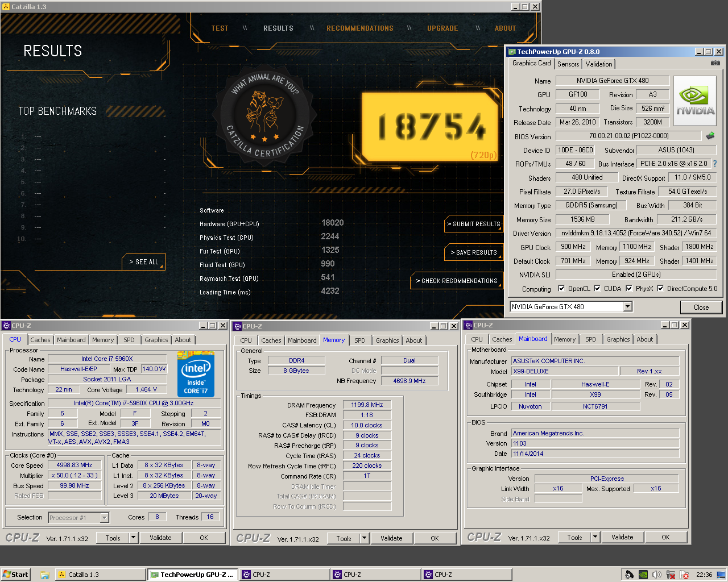Image resolution: width=728 pixels, height=582 pixels.
Task: Switch to the TEST tab in Catzilla
Action: pyautogui.click(x=220, y=28)
